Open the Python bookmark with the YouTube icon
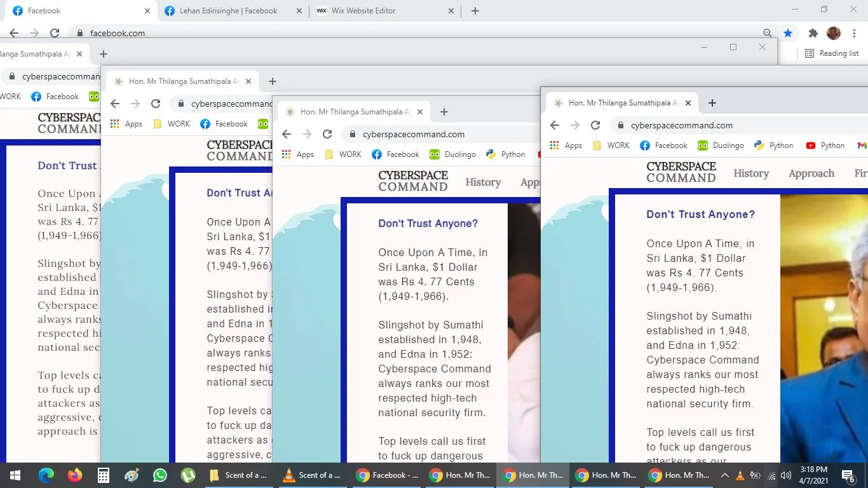868x488 pixels. point(825,146)
